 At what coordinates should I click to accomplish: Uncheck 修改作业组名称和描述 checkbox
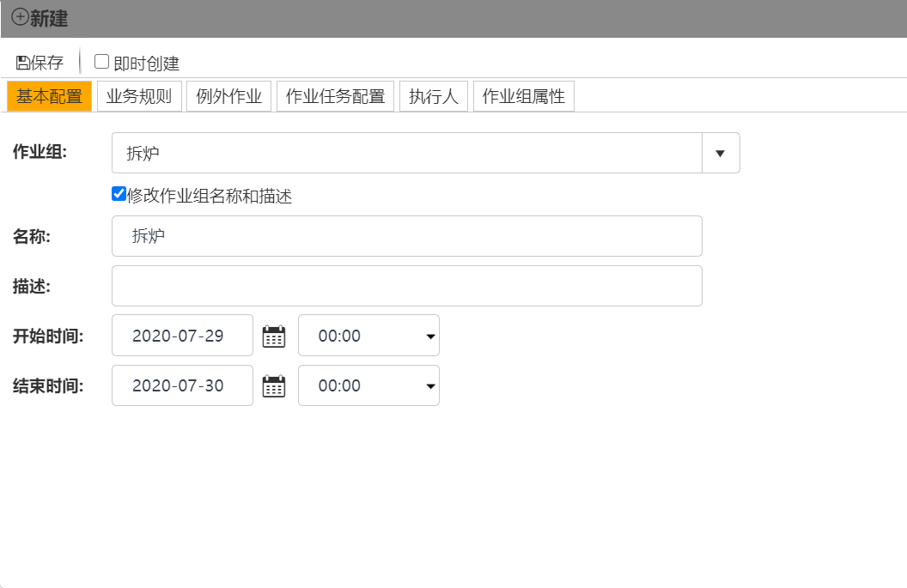[x=119, y=195]
